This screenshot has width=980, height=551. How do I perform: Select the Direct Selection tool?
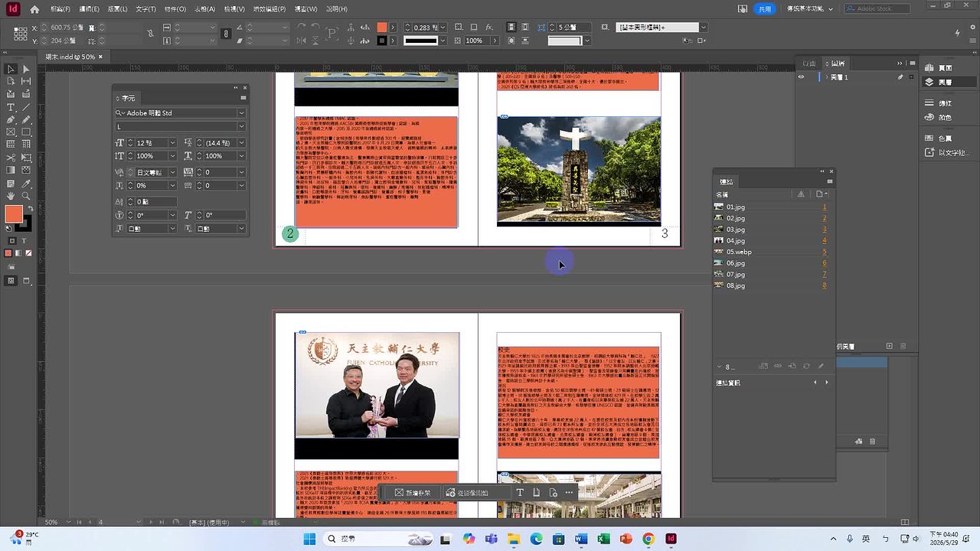[25, 69]
